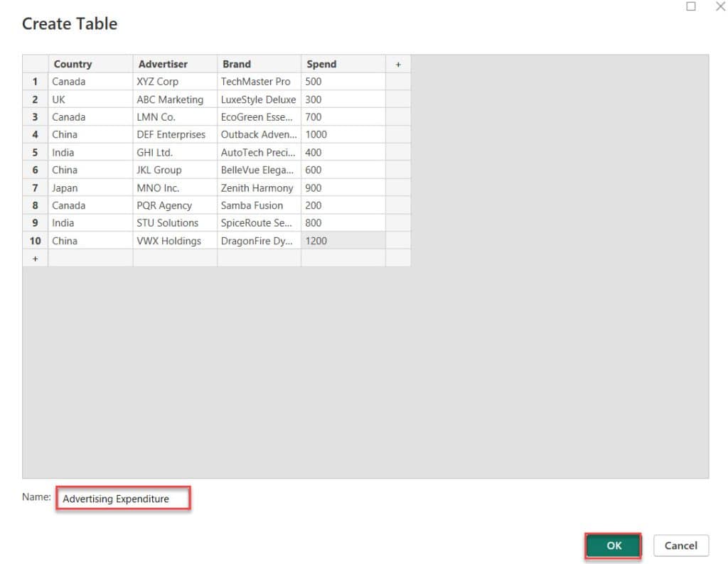Select row number 8 header

click(36, 205)
